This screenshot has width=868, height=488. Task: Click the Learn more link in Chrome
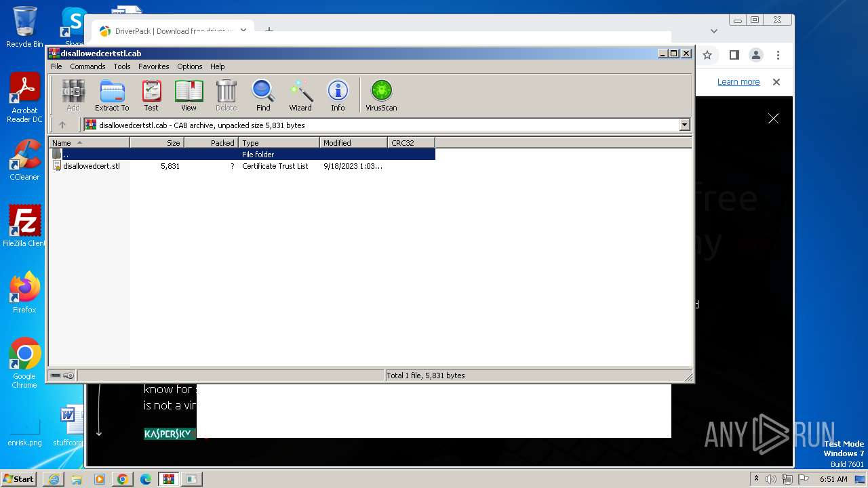click(x=738, y=82)
